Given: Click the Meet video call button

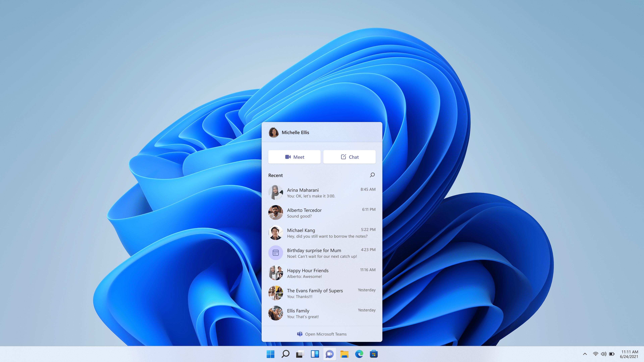Looking at the screenshot, I should 294,157.
